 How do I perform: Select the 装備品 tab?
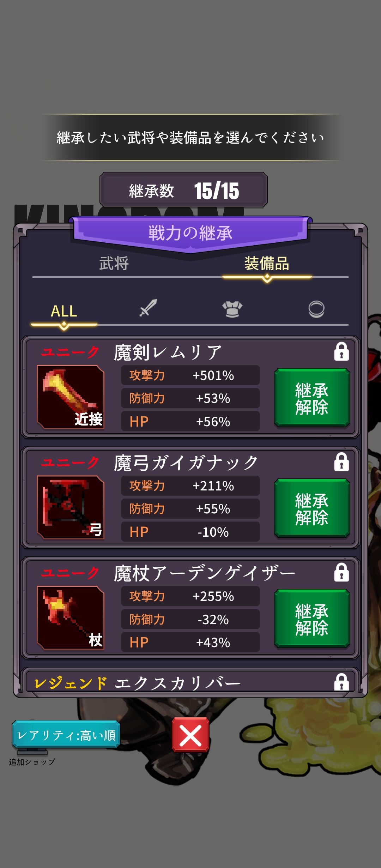click(x=267, y=264)
